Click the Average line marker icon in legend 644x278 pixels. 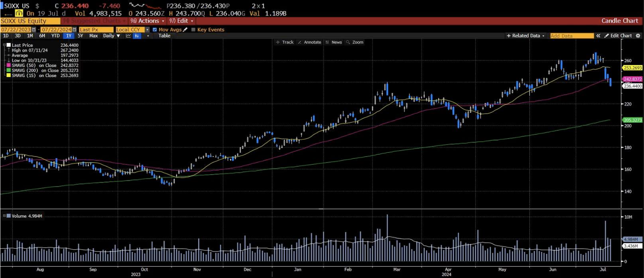pos(9,55)
